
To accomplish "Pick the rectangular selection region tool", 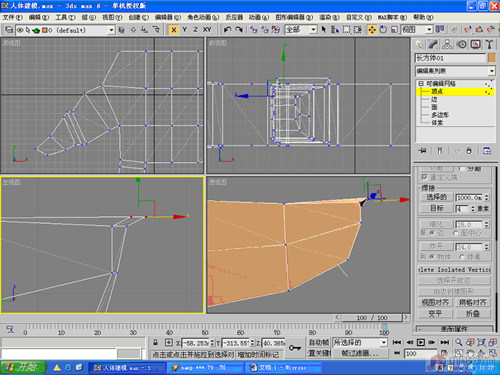I will pos(347,30).
